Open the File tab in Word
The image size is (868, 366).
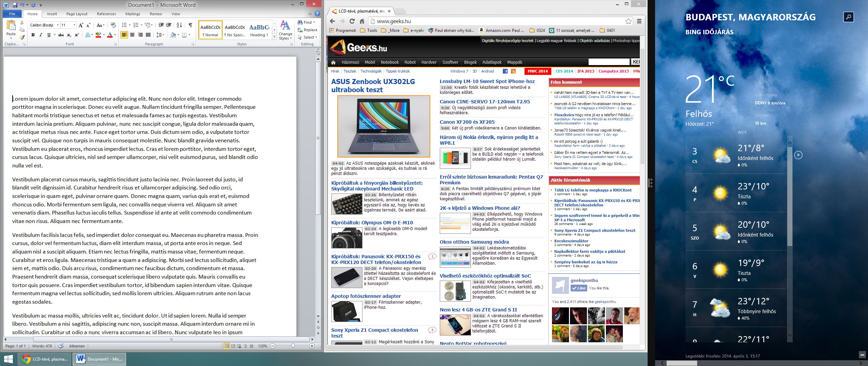[12, 14]
